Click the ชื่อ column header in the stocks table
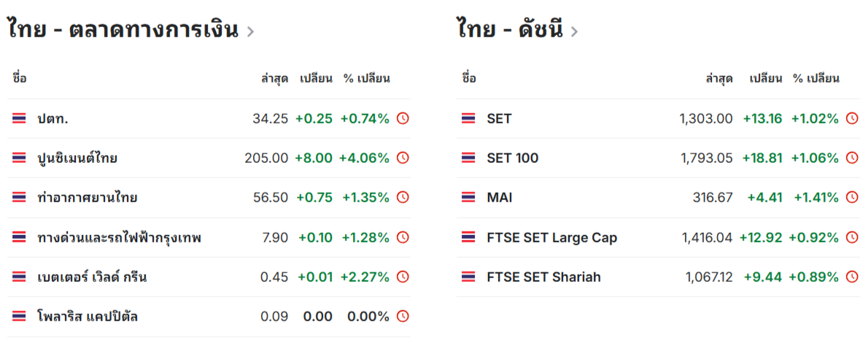 (x=20, y=78)
